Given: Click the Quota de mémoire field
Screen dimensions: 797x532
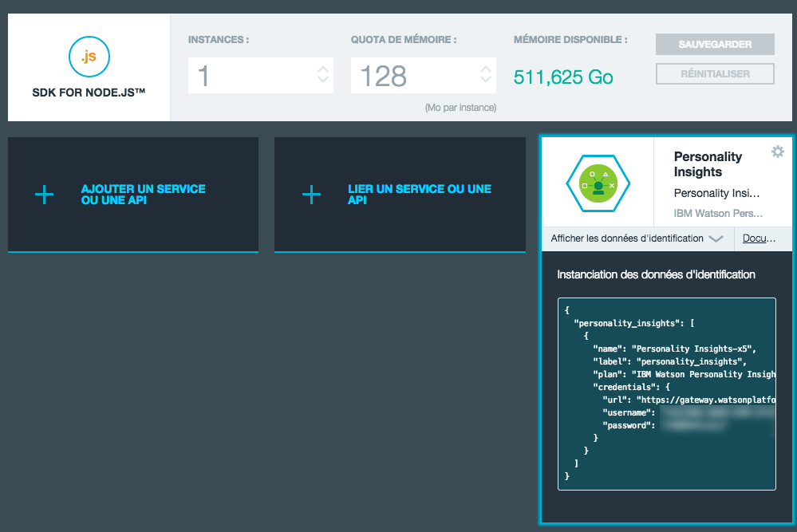Looking at the screenshot, I should pos(424,75).
